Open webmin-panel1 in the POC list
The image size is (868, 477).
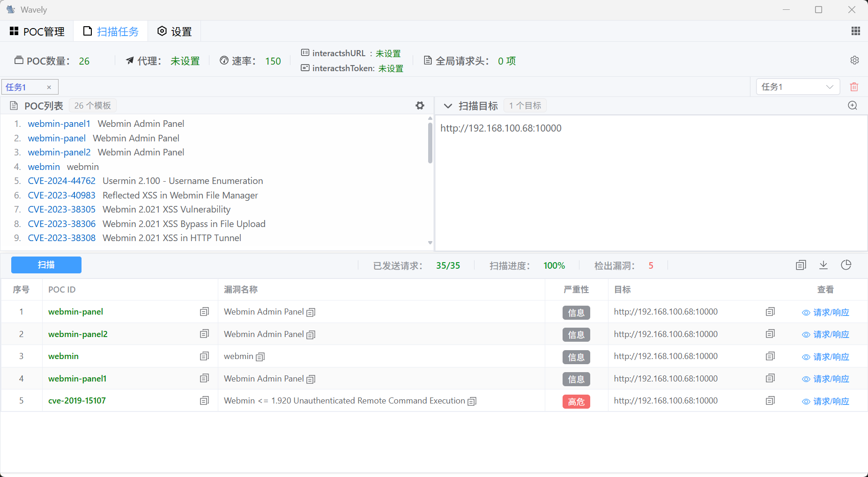(59, 124)
